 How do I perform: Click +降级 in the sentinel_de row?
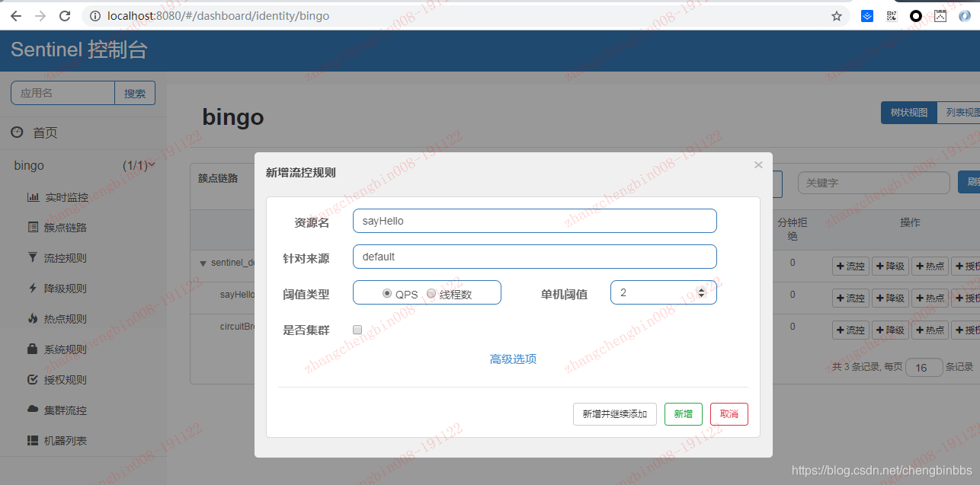pyautogui.click(x=890, y=266)
